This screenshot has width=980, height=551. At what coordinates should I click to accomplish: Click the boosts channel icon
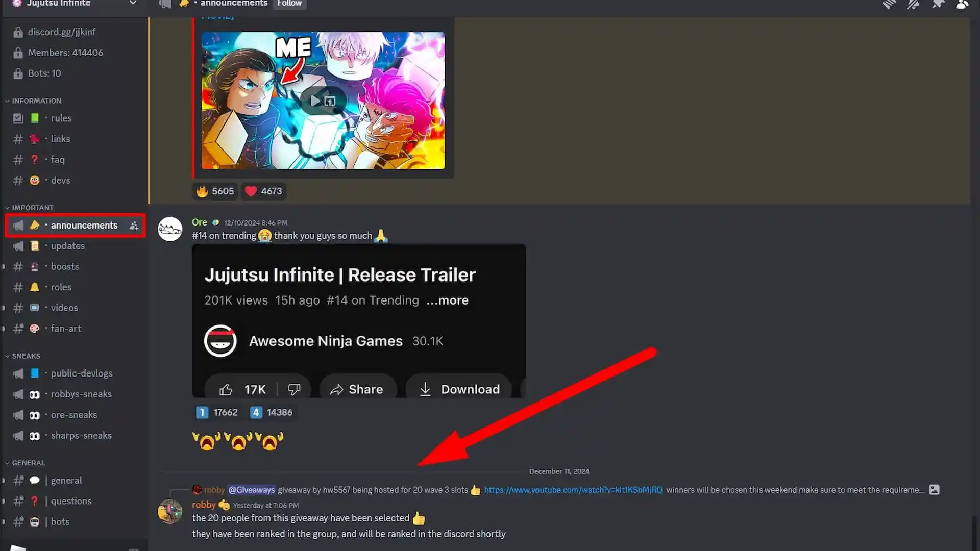[34, 266]
